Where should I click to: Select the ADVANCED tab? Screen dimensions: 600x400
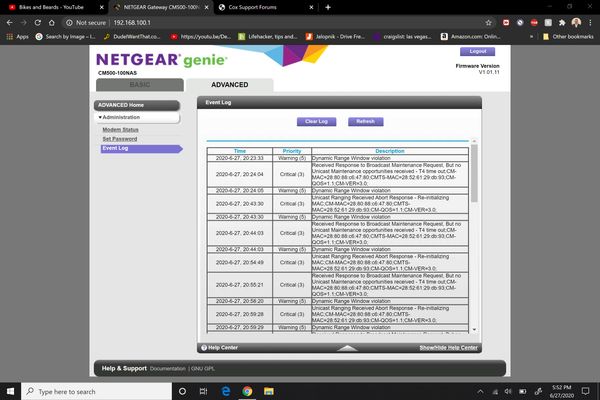pos(230,85)
